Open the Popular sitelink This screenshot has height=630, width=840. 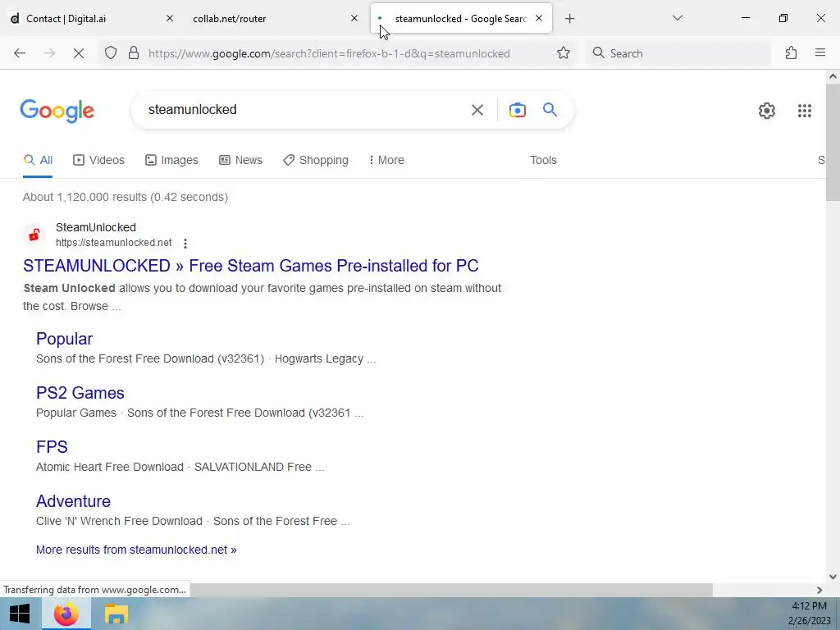click(64, 339)
